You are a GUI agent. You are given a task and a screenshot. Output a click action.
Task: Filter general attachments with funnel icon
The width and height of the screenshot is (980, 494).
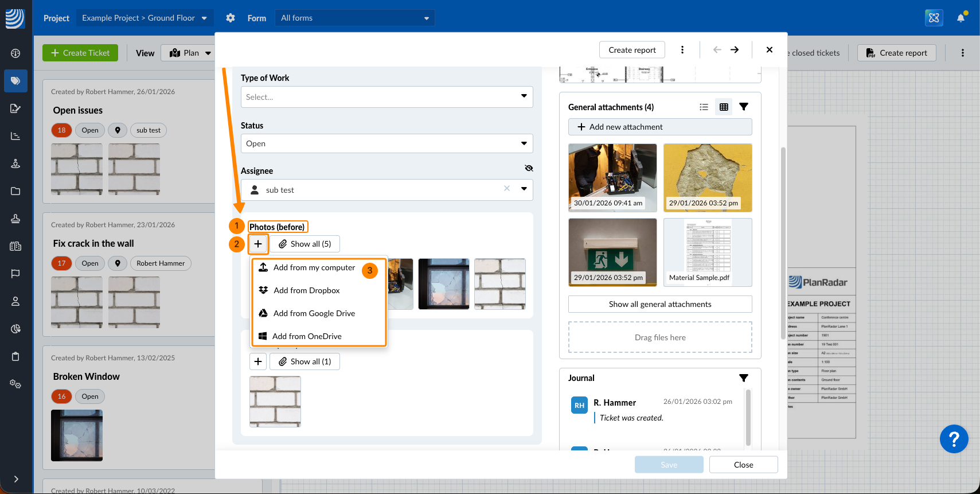click(744, 107)
